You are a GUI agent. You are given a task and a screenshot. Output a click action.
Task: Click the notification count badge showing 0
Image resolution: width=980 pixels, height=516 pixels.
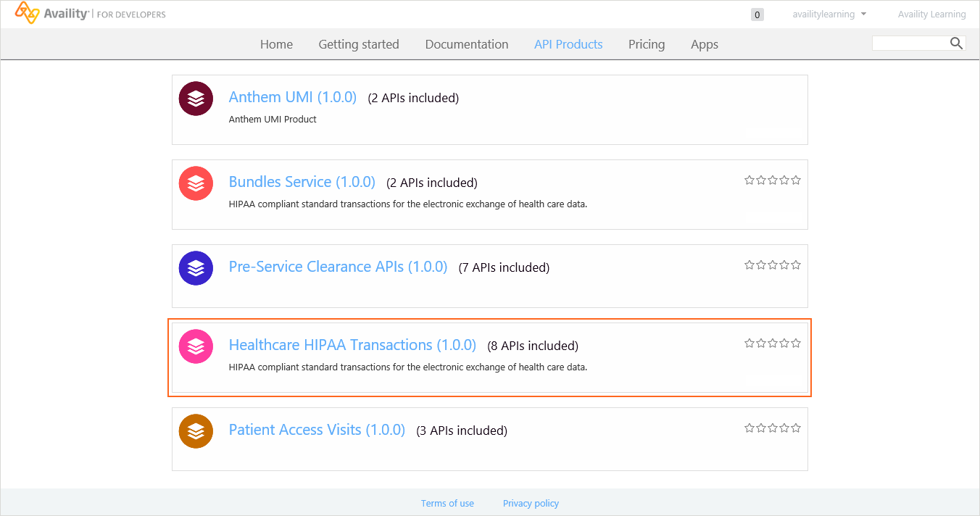(x=757, y=14)
